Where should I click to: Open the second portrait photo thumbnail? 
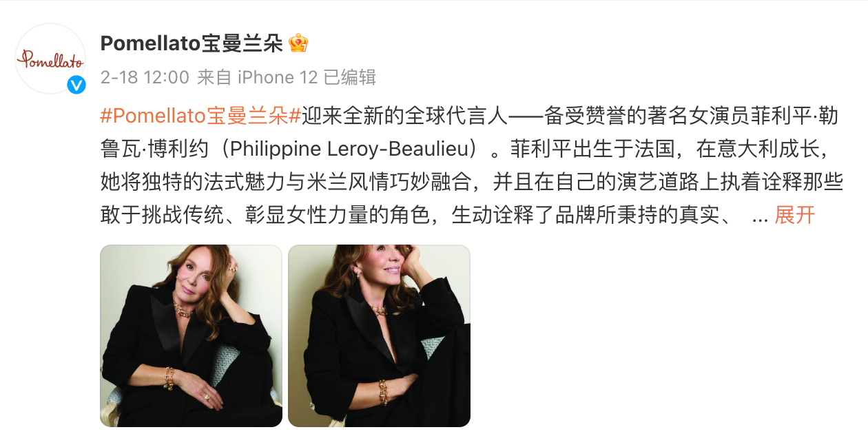[x=379, y=335]
